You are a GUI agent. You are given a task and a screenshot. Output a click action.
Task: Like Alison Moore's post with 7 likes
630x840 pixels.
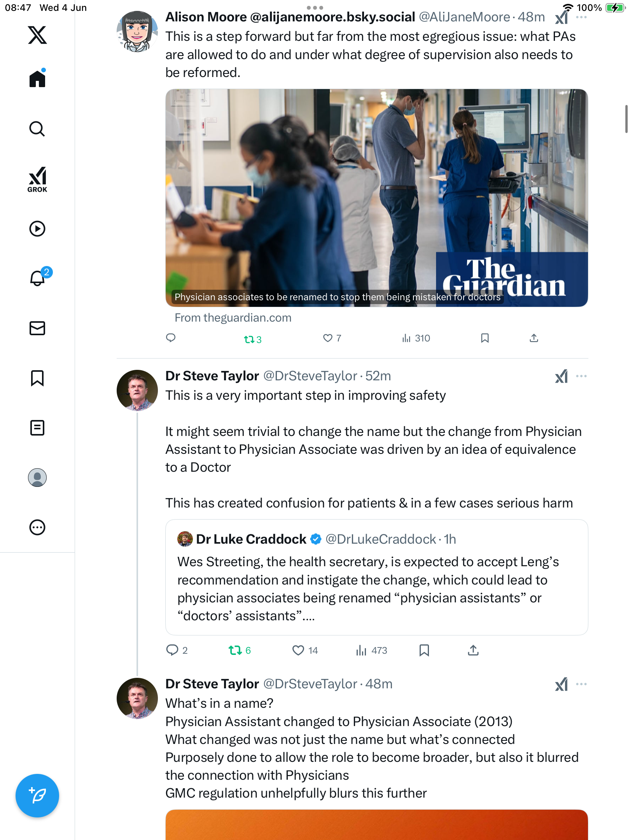tap(332, 338)
